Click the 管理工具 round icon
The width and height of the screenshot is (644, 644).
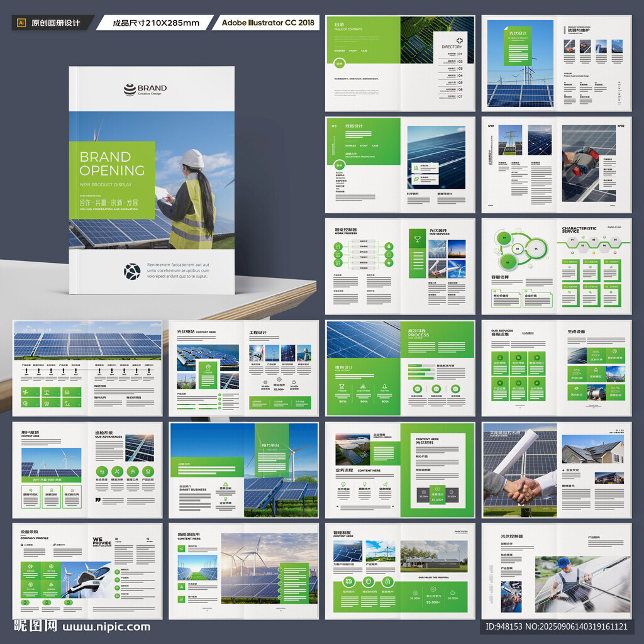[132, 472]
